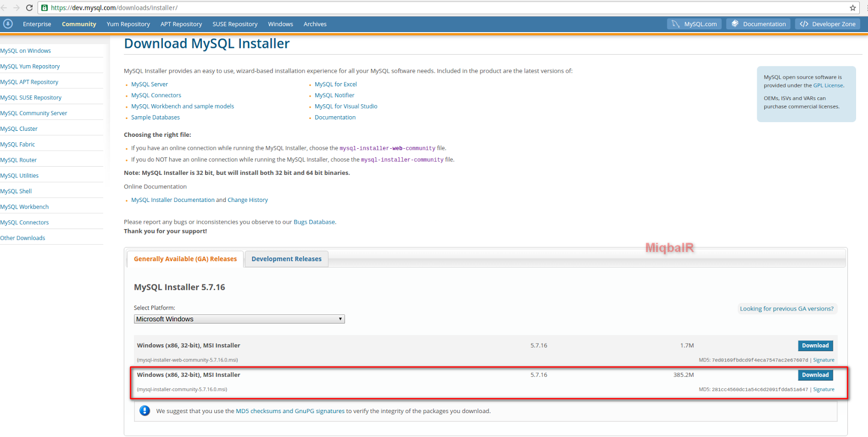
Task: Follow the MySQL for Excel link
Action: [335, 84]
